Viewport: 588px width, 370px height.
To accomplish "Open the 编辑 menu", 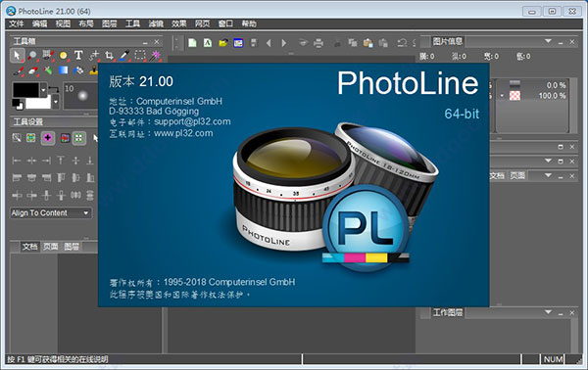I will pyautogui.click(x=39, y=23).
